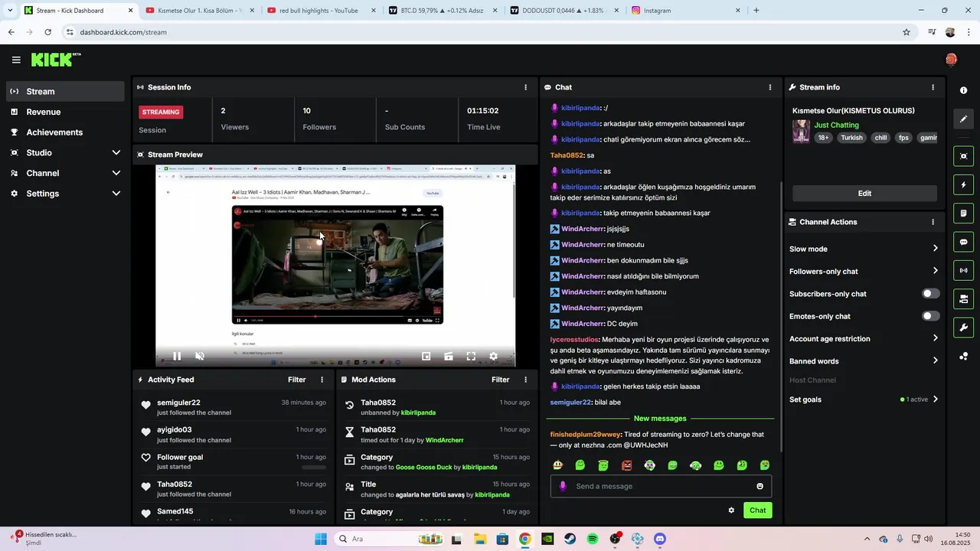Toggle the chat bubble widget icon
The width and height of the screenshot is (980, 551).
[963, 242]
